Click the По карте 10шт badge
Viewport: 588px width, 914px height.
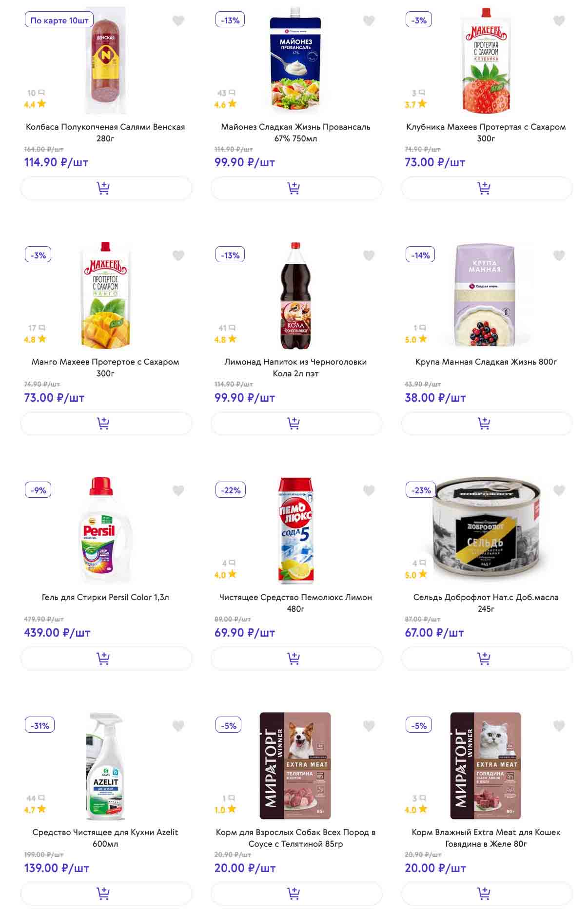click(x=59, y=20)
